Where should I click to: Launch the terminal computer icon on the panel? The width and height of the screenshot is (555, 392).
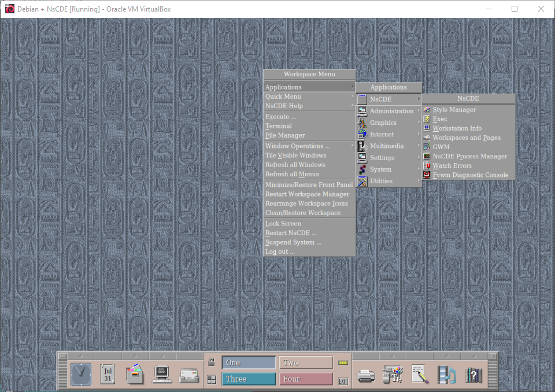click(162, 374)
